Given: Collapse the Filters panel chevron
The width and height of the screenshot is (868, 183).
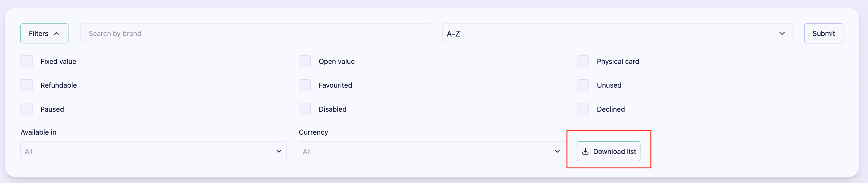Looking at the screenshot, I should (57, 34).
